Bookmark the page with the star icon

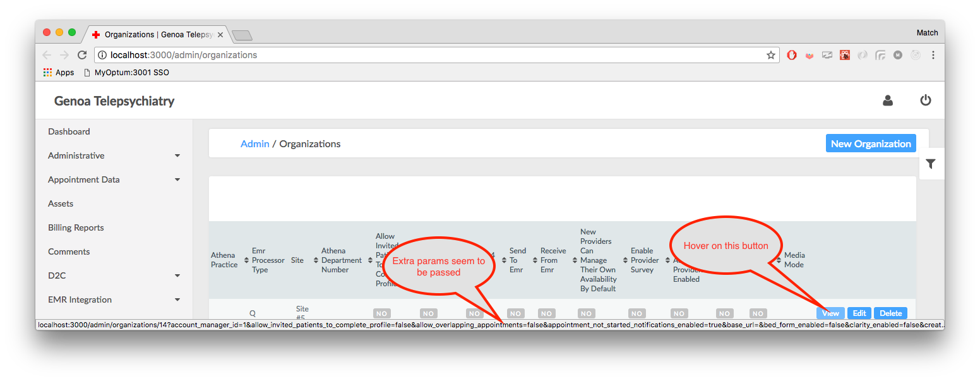pyautogui.click(x=770, y=55)
